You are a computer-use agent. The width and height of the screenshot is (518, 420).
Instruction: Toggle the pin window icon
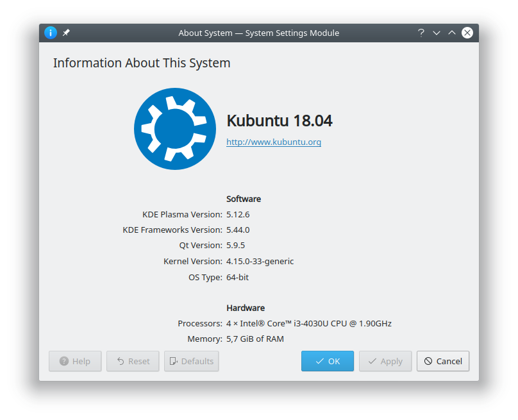pyautogui.click(x=66, y=33)
